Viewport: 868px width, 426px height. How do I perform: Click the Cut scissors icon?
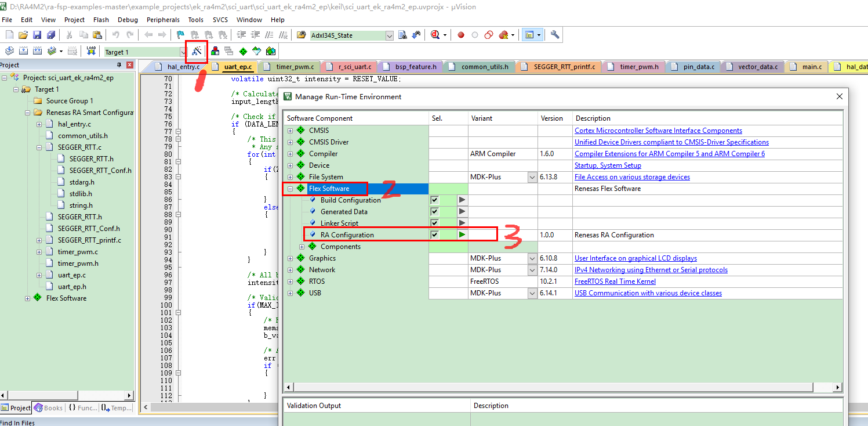[70, 35]
